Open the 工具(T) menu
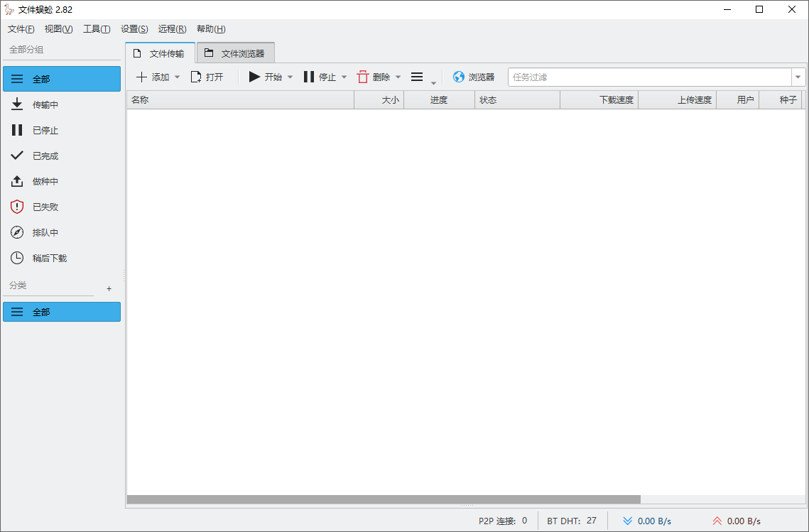Screen dimensions: 809x532 tap(97, 29)
